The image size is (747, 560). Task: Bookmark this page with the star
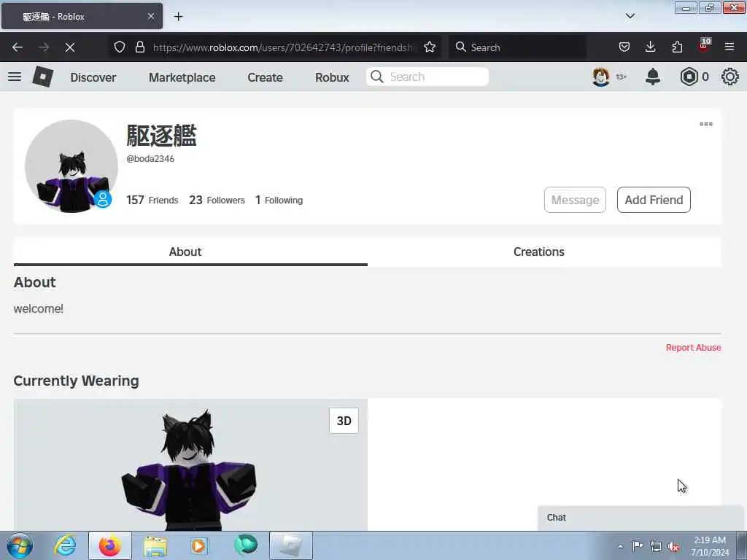tap(429, 47)
